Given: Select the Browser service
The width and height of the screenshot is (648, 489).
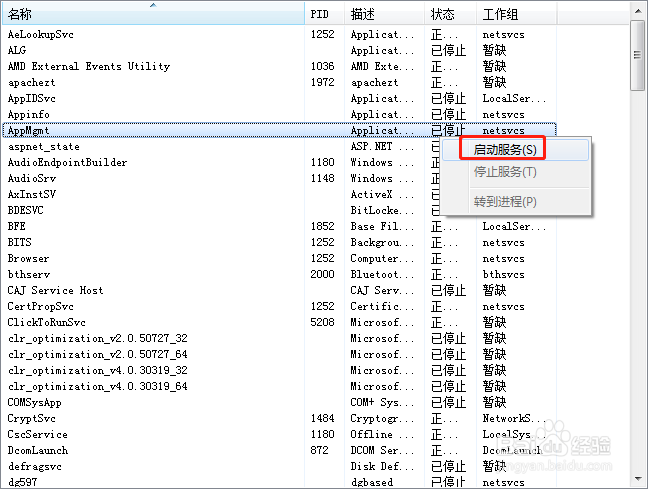Looking at the screenshot, I should point(29,258).
